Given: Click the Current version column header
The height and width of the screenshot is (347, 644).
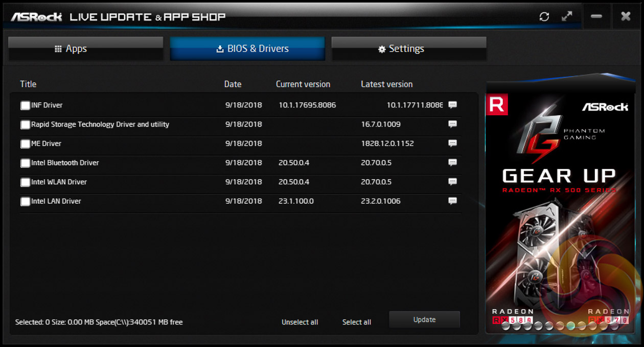Looking at the screenshot, I should (x=303, y=84).
